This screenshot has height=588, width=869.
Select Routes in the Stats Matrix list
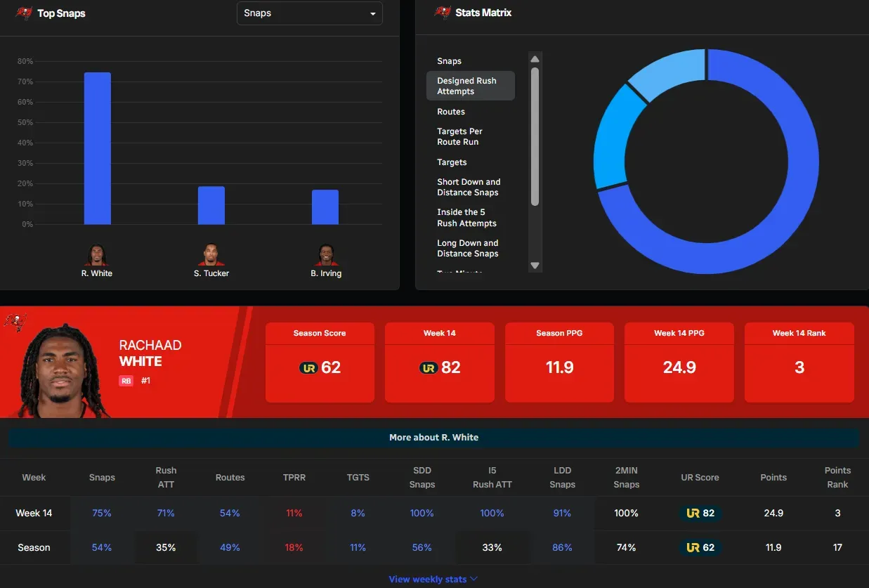(x=451, y=112)
